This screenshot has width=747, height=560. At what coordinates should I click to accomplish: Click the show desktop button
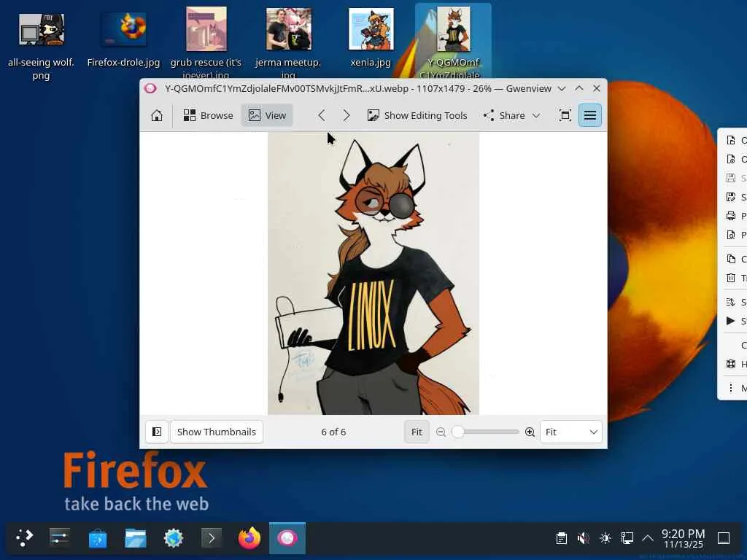pyautogui.click(x=724, y=538)
